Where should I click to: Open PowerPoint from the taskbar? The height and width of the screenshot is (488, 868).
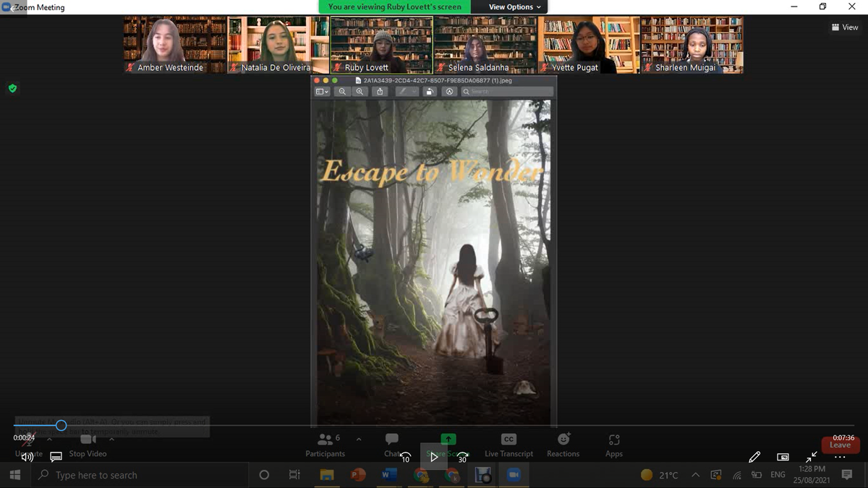click(358, 475)
